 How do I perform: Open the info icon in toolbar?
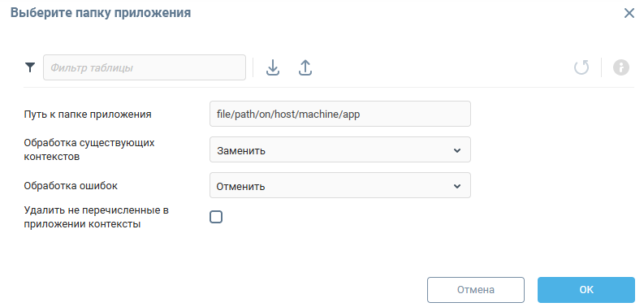[x=621, y=67]
